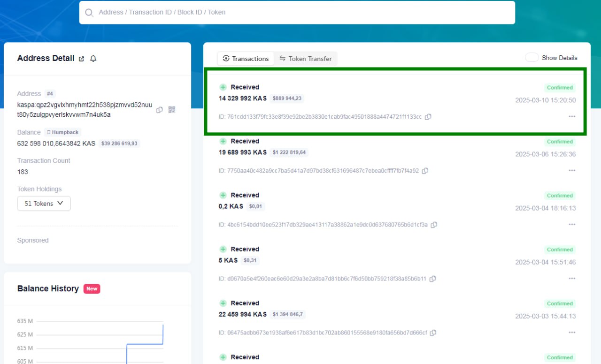Open external link icon beside Address Detail
601x364 pixels.
click(x=81, y=59)
